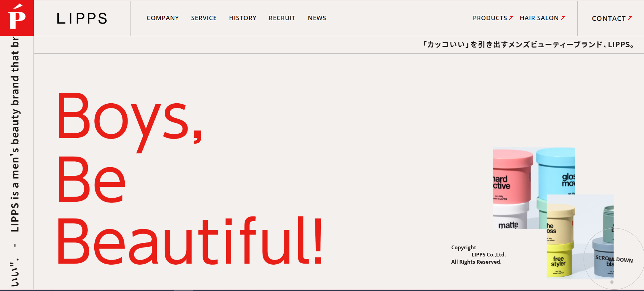Open the SERVICE menu item
Screen dimensions: 644x291
pos(204,18)
